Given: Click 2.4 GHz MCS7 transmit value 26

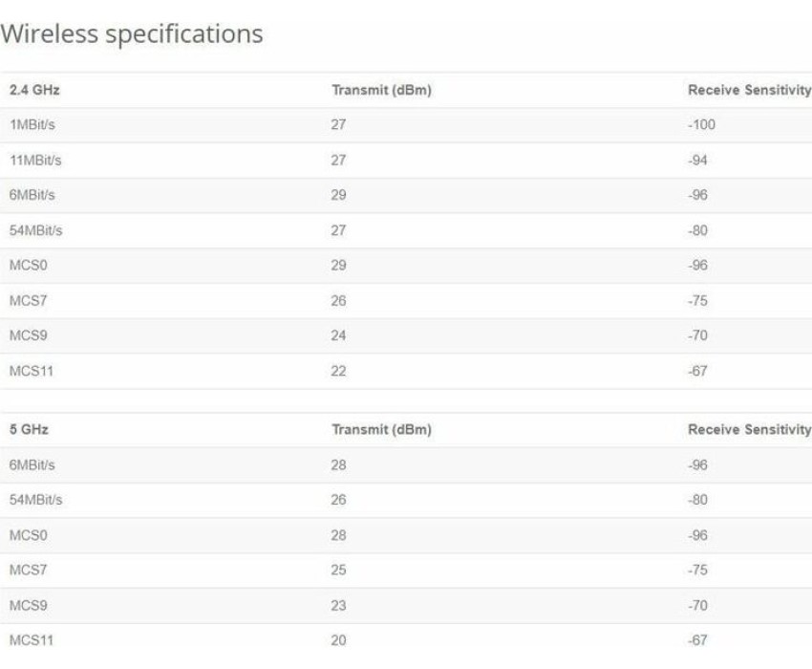Looking at the screenshot, I should tap(339, 300).
